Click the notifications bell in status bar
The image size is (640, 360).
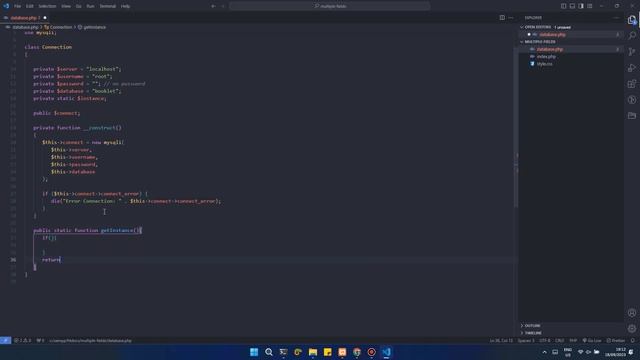click(633, 340)
